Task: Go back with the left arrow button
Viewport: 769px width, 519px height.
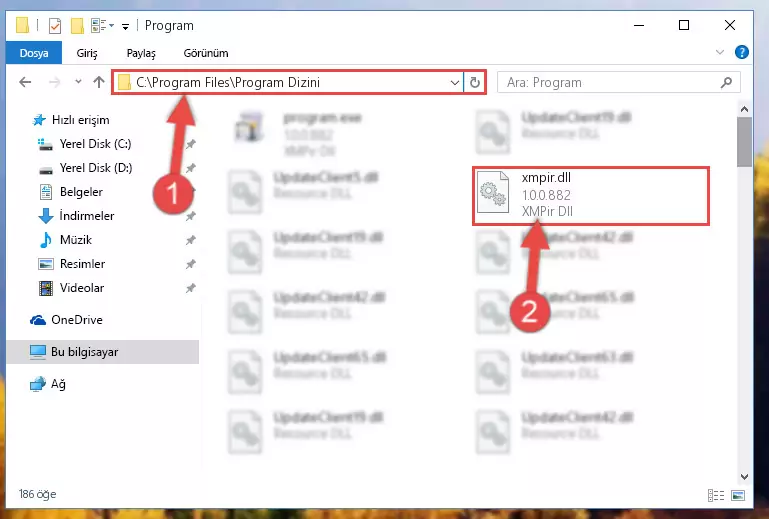Action: pos(26,82)
